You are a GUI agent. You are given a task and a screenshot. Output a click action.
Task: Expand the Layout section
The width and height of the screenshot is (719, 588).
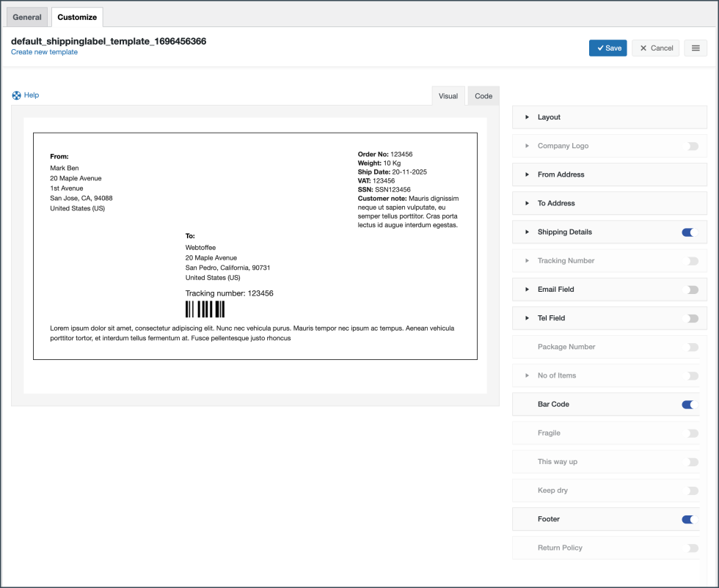527,117
